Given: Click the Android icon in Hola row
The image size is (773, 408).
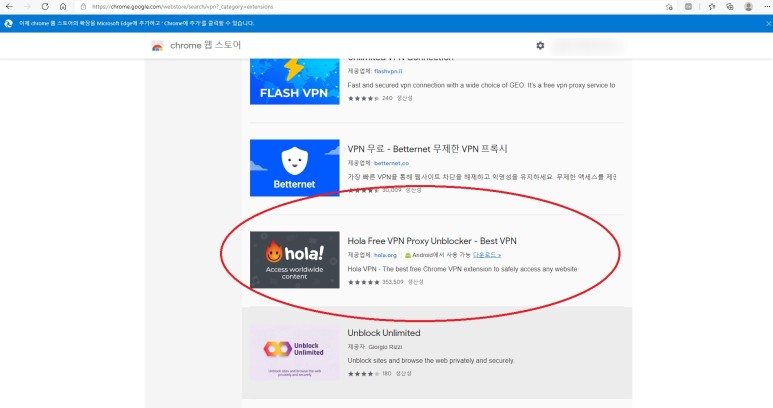Looking at the screenshot, I should click(408, 255).
